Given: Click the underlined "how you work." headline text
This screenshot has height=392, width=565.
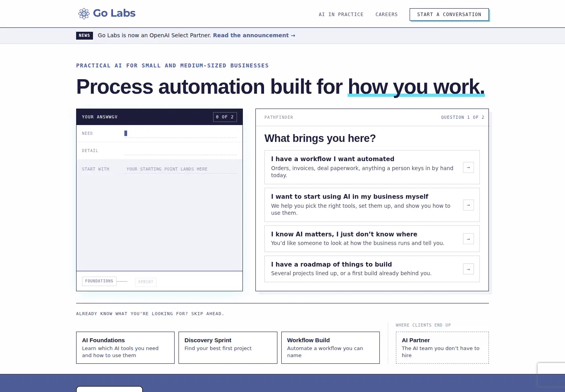Looking at the screenshot, I should (416, 87).
